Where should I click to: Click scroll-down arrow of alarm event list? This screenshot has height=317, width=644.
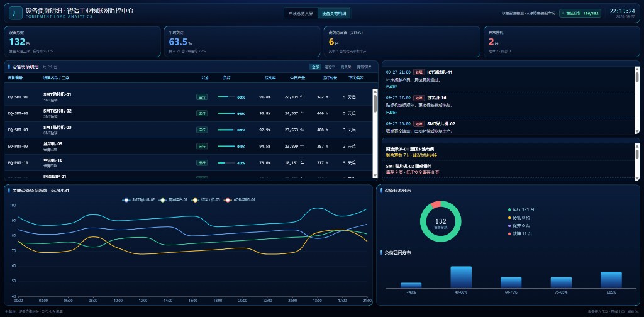point(637,132)
